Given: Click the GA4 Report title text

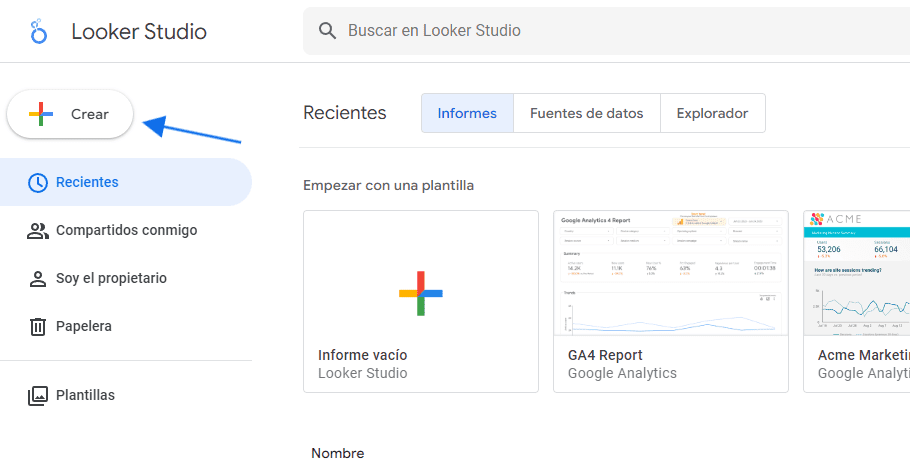Looking at the screenshot, I should tap(605, 355).
